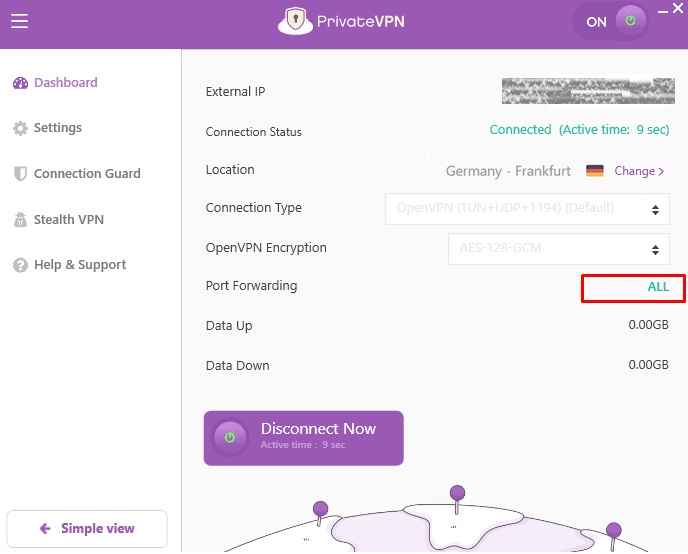Click the Connection Guard shield icon
The image size is (688, 554).
(20, 174)
